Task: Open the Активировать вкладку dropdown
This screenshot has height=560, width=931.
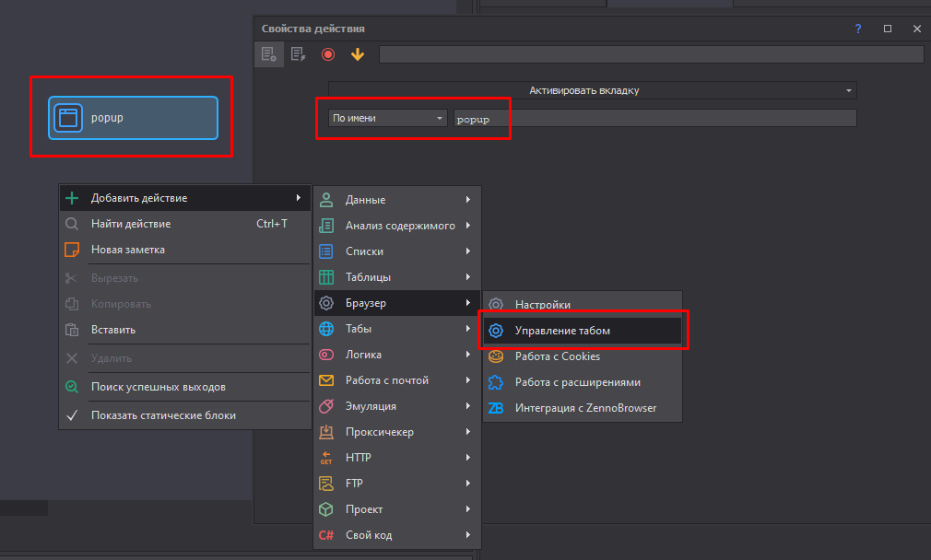Action: coord(592,90)
